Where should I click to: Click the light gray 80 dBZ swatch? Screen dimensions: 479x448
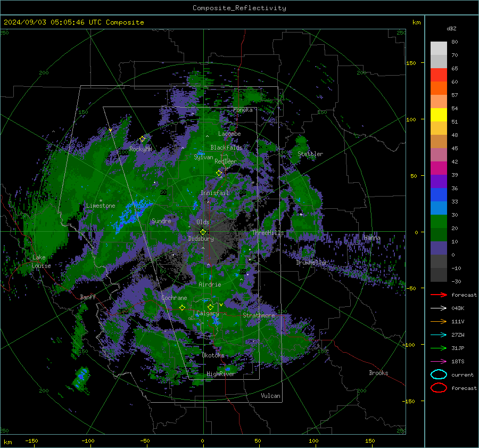[x=439, y=48]
